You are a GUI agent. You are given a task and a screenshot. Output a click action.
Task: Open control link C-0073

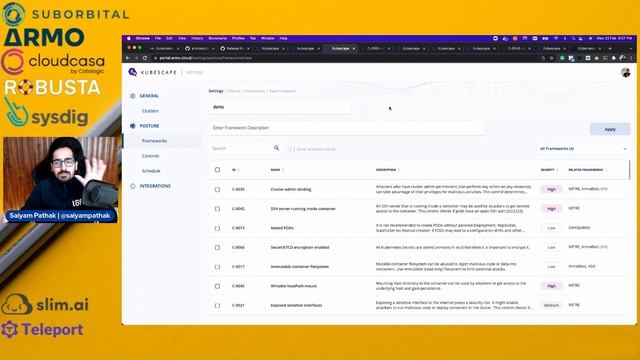(238, 228)
